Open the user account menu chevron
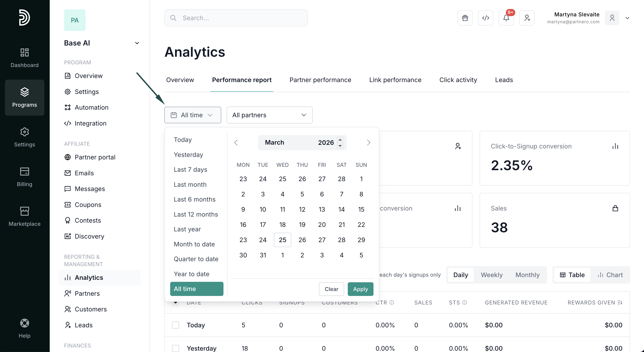Image resolution: width=644 pixels, height=352 pixels. 627,18
